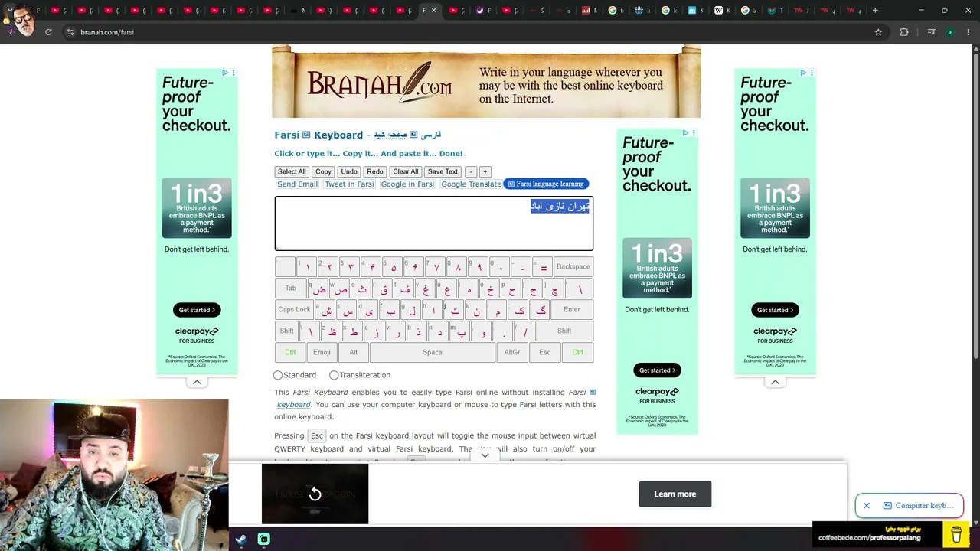Bookmark this page with the star icon
Screen dimensions: 980x551
(878, 32)
